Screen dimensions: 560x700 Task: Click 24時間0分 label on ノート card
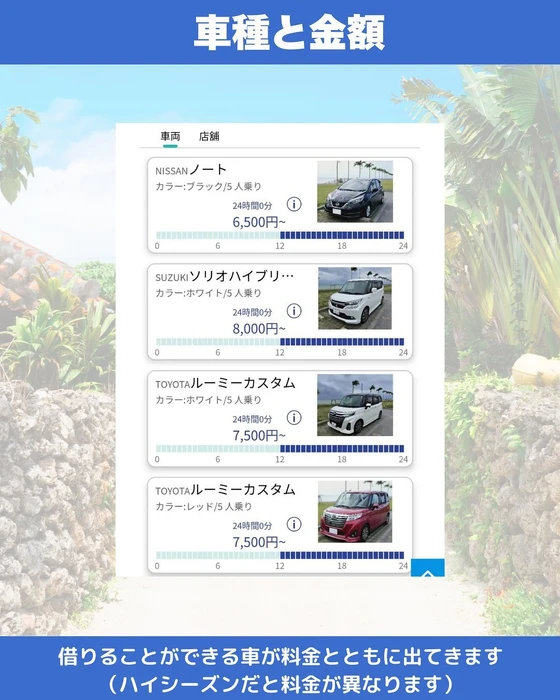pos(252,206)
